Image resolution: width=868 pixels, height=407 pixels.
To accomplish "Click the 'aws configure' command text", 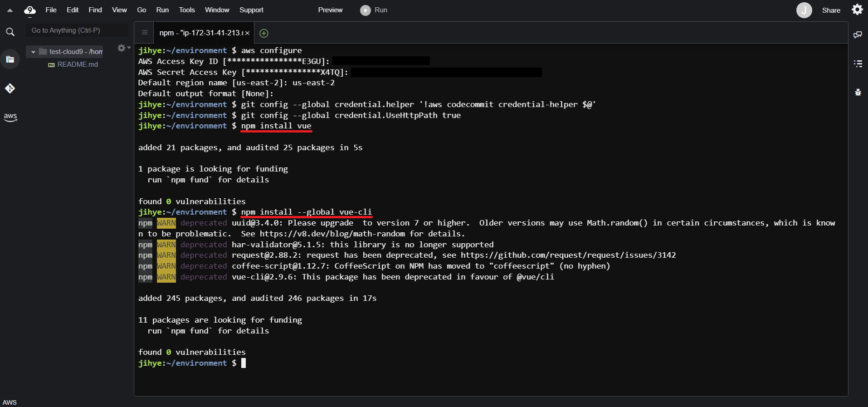I will click(271, 50).
